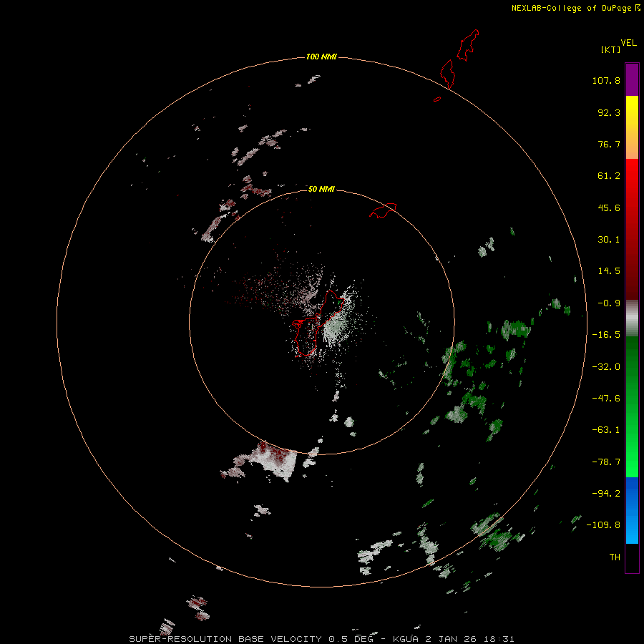Click the red Guam island outline at the radar center

pyautogui.click(x=318, y=323)
